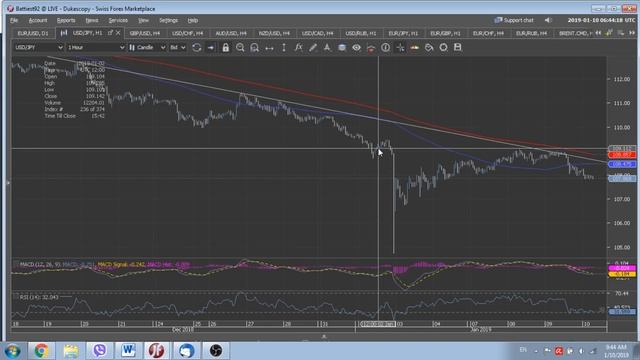Open the News menu
The image size is (640, 360).
click(92, 20)
